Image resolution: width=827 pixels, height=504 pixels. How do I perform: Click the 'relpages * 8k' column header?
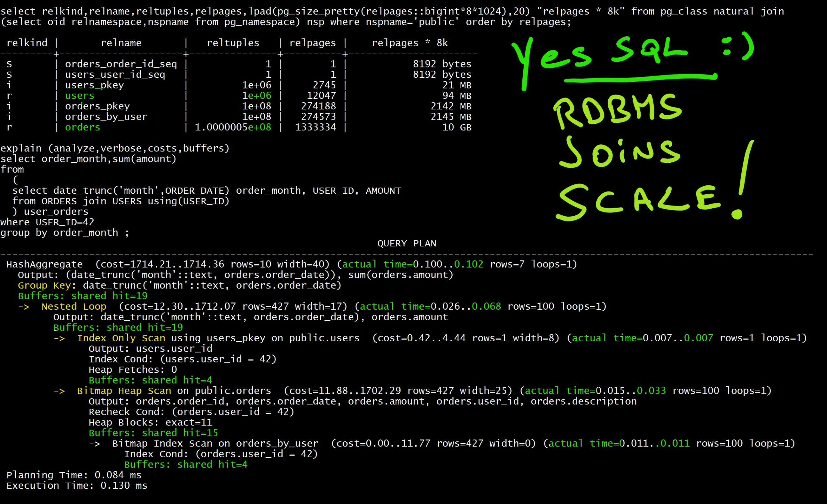coord(410,43)
